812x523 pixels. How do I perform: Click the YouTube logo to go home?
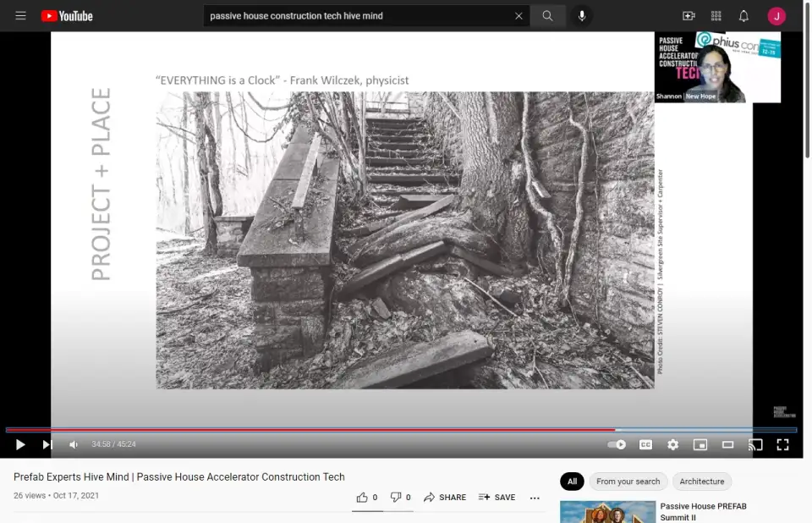[67, 16]
